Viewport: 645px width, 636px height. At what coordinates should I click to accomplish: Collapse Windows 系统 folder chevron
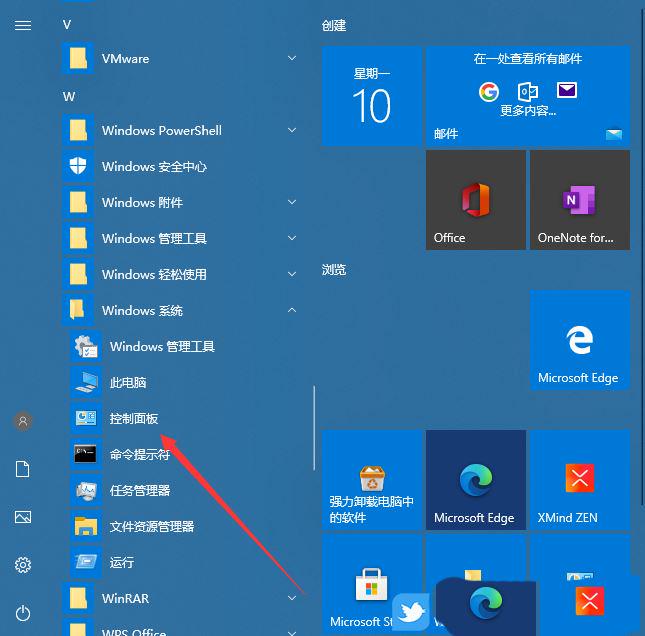point(292,310)
